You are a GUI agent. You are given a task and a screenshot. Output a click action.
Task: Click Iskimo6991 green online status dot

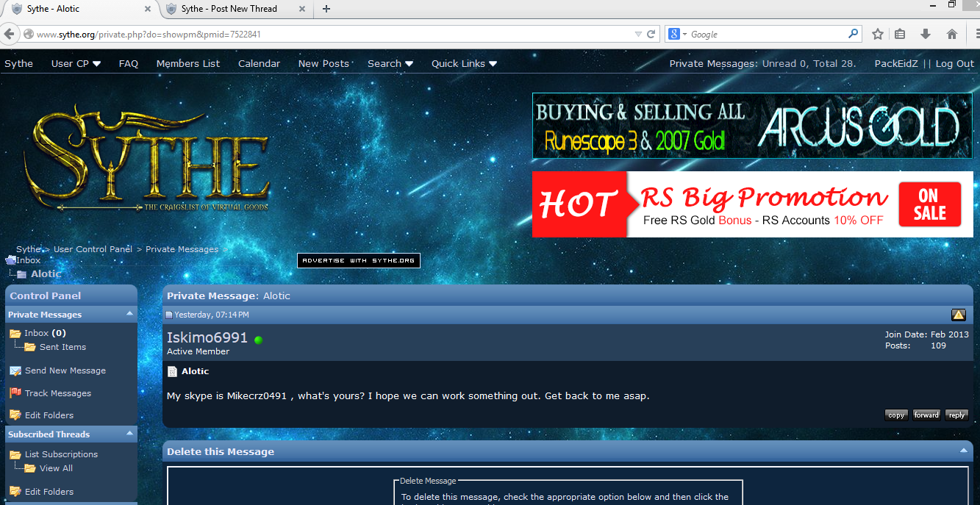point(258,340)
